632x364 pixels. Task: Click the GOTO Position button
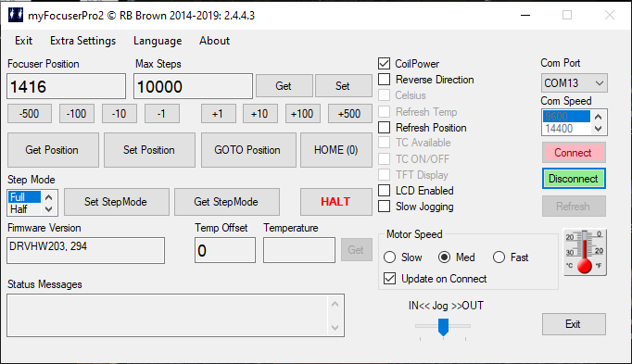click(x=248, y=150)
